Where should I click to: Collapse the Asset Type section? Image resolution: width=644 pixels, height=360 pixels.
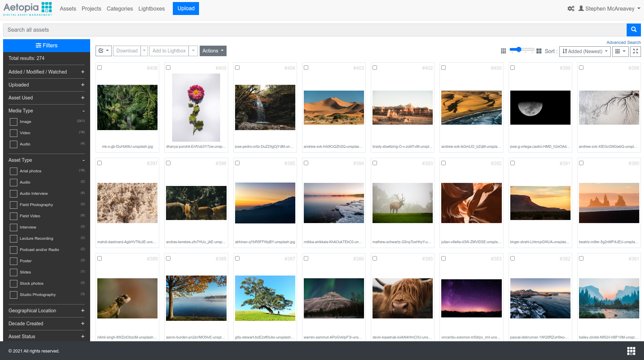coord(83,160)
